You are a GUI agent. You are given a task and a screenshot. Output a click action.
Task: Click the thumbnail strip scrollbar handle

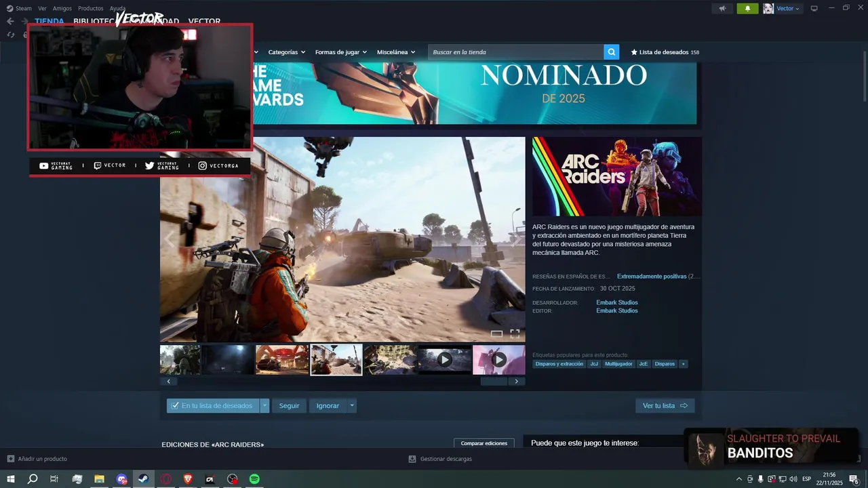pos(494,382)
